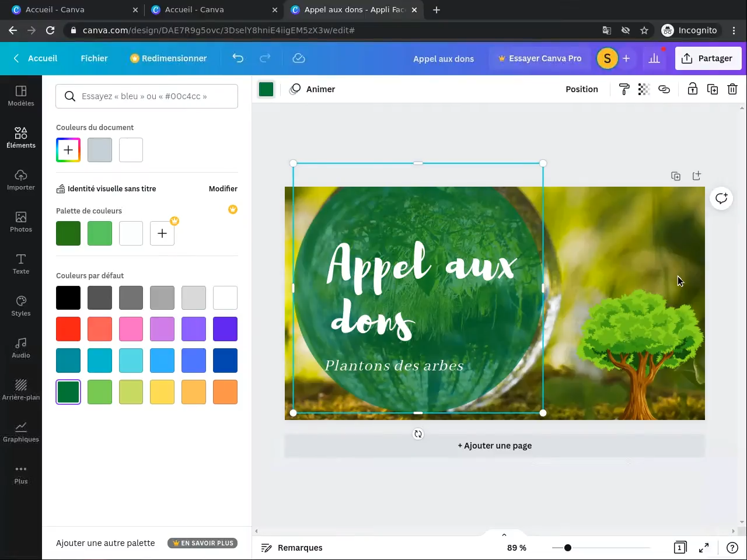
Task: Click the color search field
Action: 146,96
